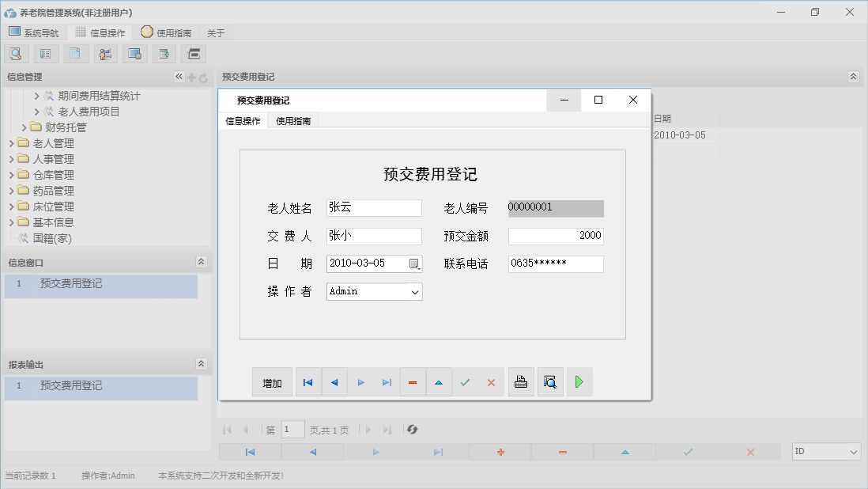Click the document icon in the top toolbar
This screenshot has width=868, height=489.
pyautogui.click(x=75, y=53)
